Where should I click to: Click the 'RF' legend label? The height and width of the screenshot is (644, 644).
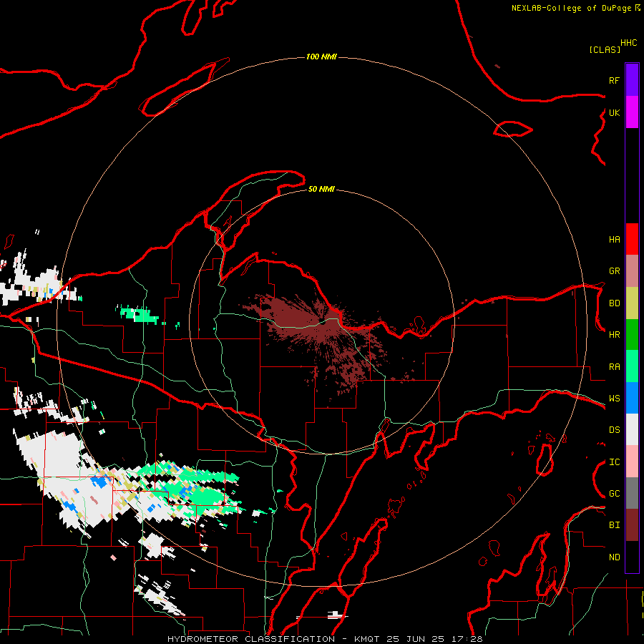615,80
